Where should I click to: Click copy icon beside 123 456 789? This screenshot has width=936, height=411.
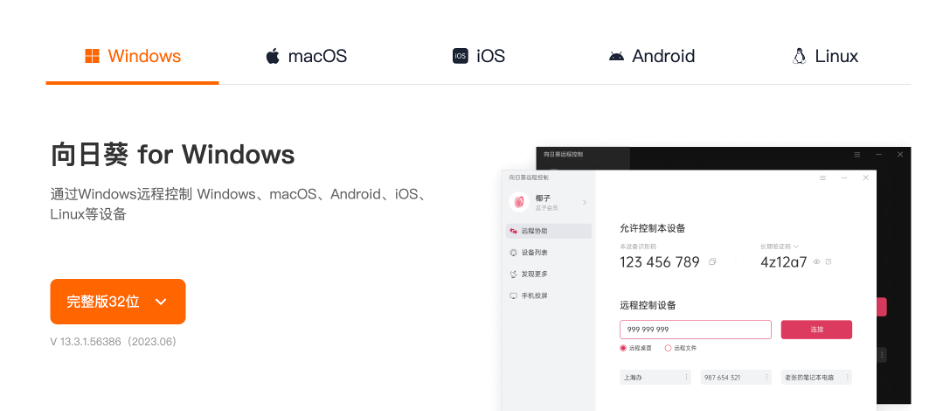[712, 262]
